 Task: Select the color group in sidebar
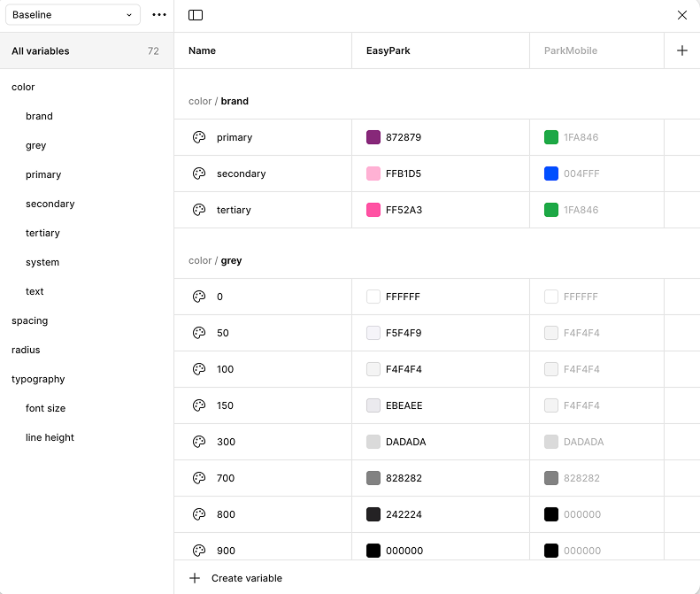tap(23, 87)
